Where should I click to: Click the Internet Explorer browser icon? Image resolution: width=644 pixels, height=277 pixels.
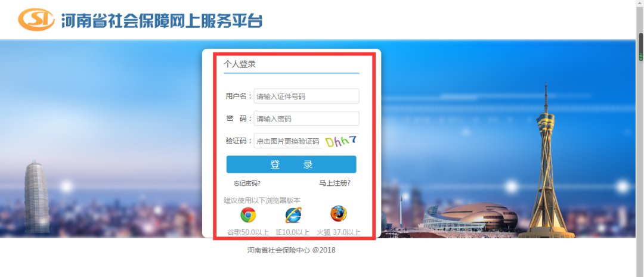pos(293,214)
